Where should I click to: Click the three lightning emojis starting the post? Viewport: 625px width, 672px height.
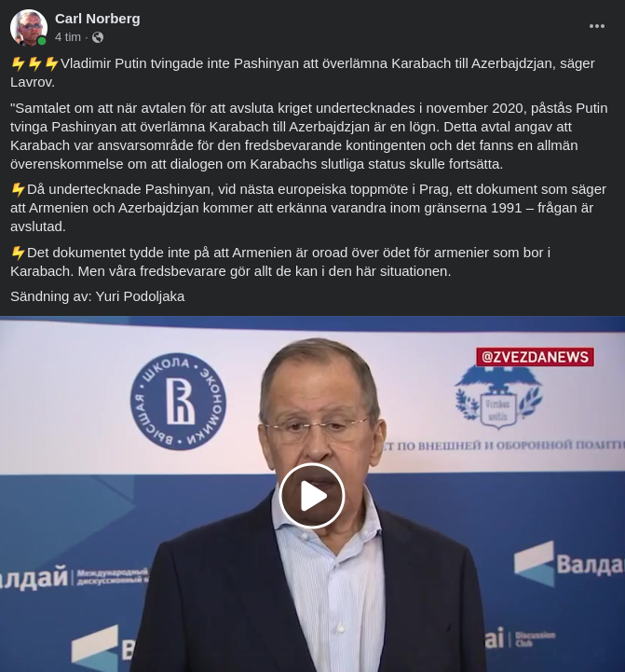pyautogui.click(x=34, y=64)
